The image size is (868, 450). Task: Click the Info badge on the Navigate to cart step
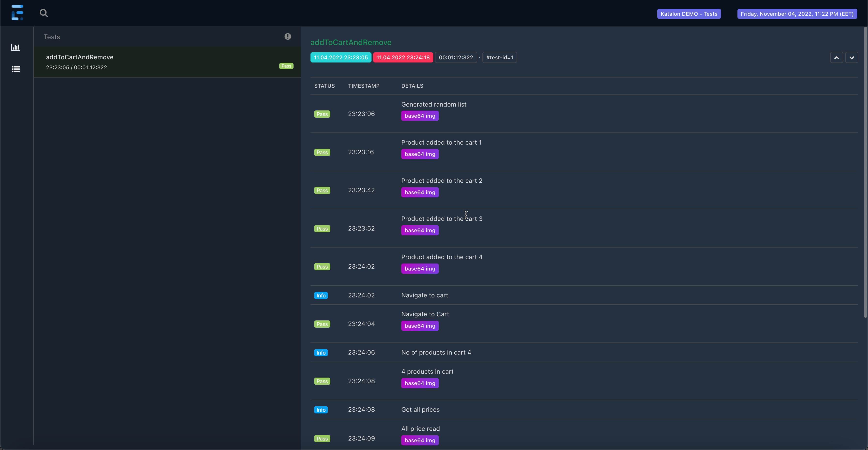tap(321, 295)
